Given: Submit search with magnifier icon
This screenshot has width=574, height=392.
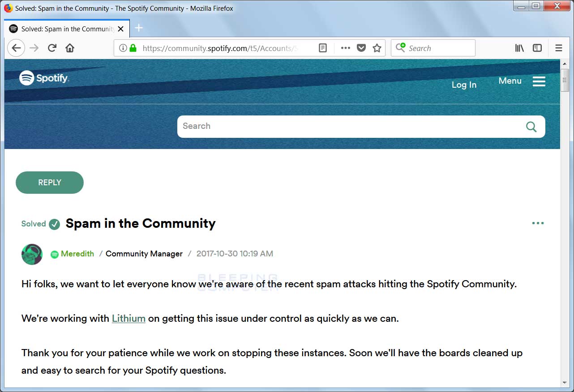Looking at the screenshot, I should [531, 127].
